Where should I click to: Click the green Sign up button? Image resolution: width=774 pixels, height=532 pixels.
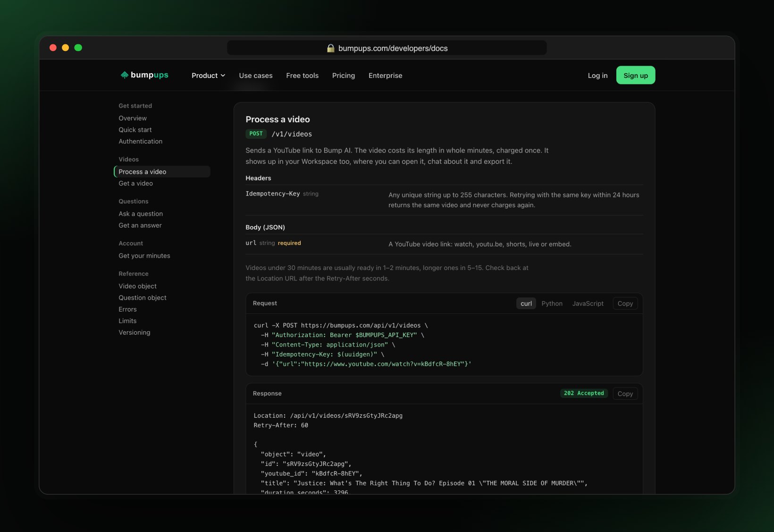(x=636, y=75)
